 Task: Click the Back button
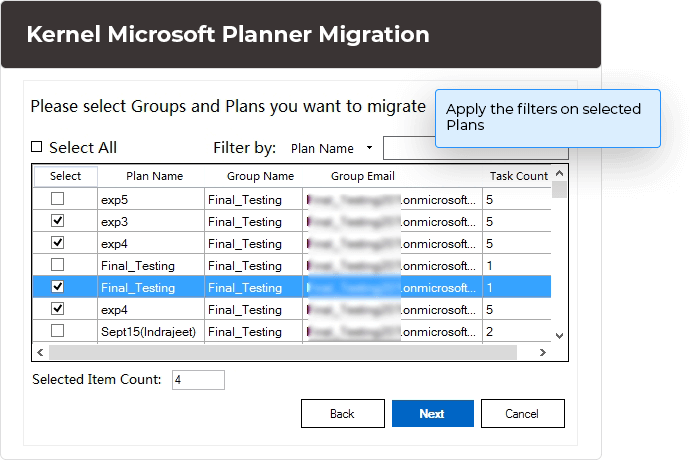point(342,414)
